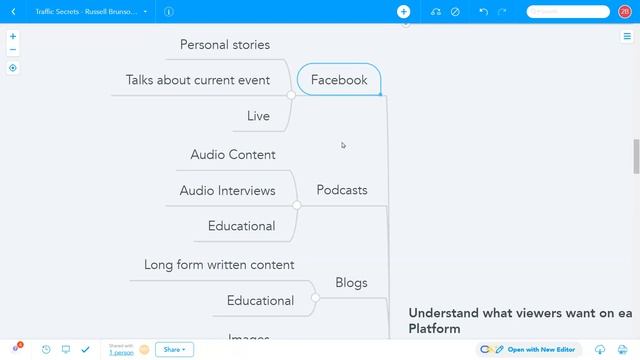This screenshot has width=640, height=360.
Task: Click into the search field
Action: coord(568,11)
